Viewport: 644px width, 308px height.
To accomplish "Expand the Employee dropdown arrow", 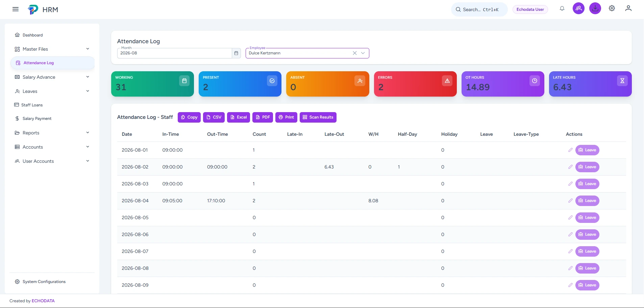I will [363, 53].
